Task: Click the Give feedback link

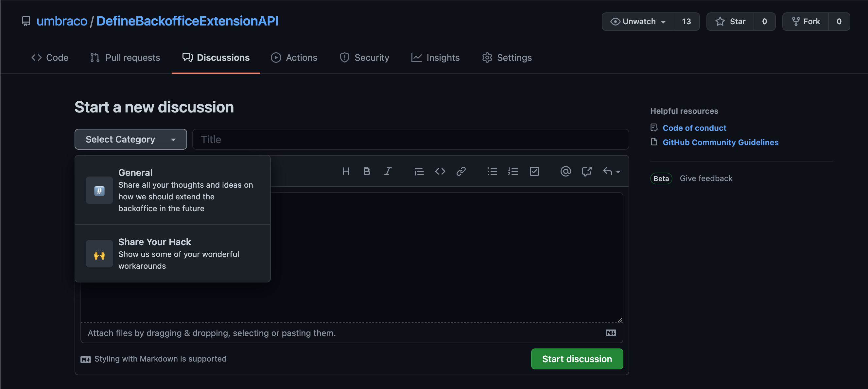Action: coord(706,178)
